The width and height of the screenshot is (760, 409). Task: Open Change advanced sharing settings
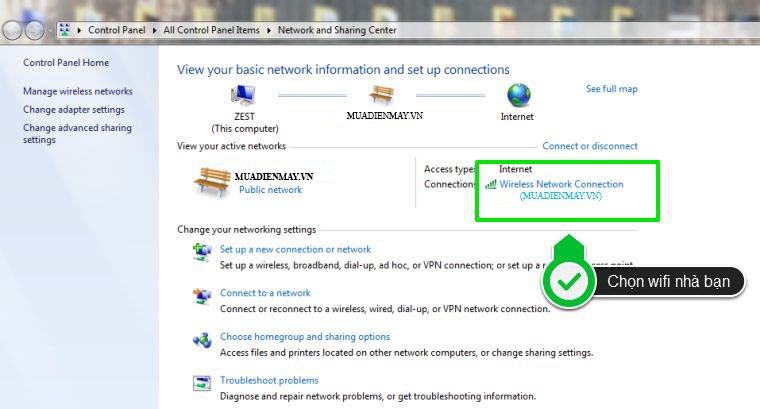coord(77,133)
